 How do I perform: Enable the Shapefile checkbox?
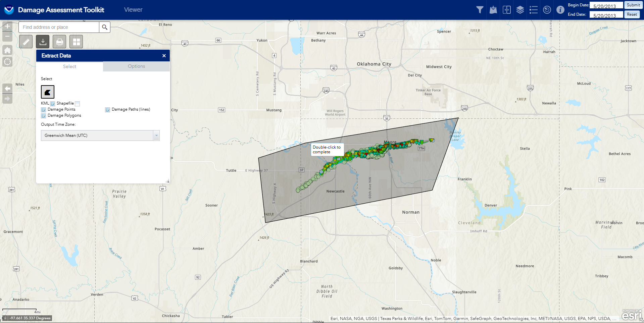pos(78,104)
